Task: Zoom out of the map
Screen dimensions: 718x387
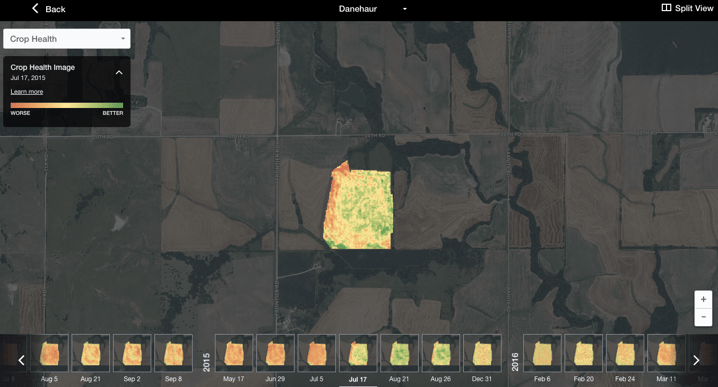Action: 703,317
